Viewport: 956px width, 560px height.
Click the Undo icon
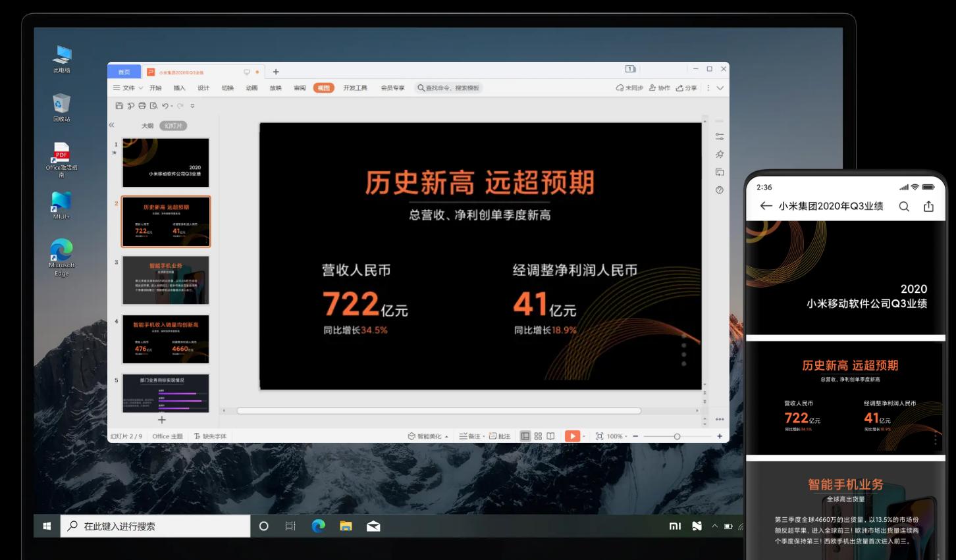click(166, 105)
